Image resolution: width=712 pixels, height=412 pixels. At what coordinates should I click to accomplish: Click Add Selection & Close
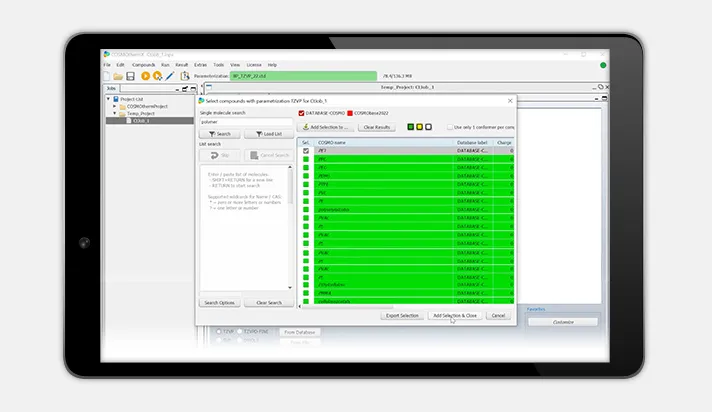(x=455, y=315)
